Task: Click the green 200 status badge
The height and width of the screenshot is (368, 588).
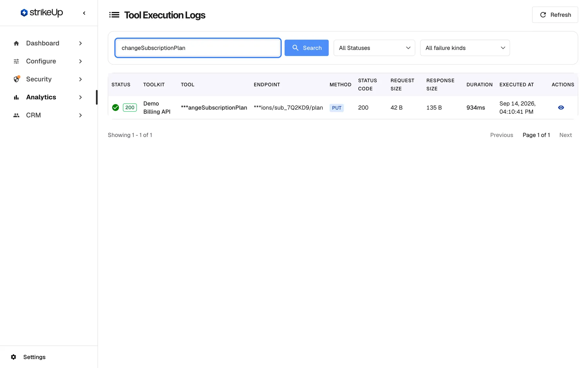Action: pos(130,108)
